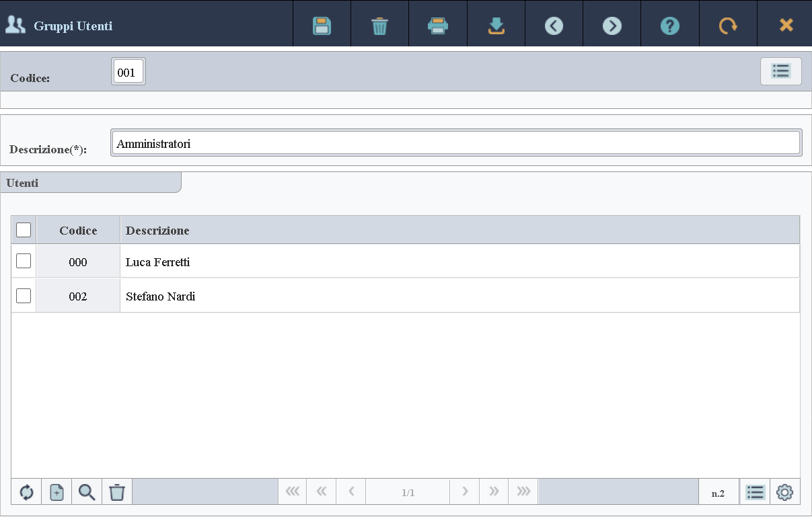The width and height of the screenshot is (812, 521).
Task: Open grid list options at bottom right
Action: click(755, 492)
